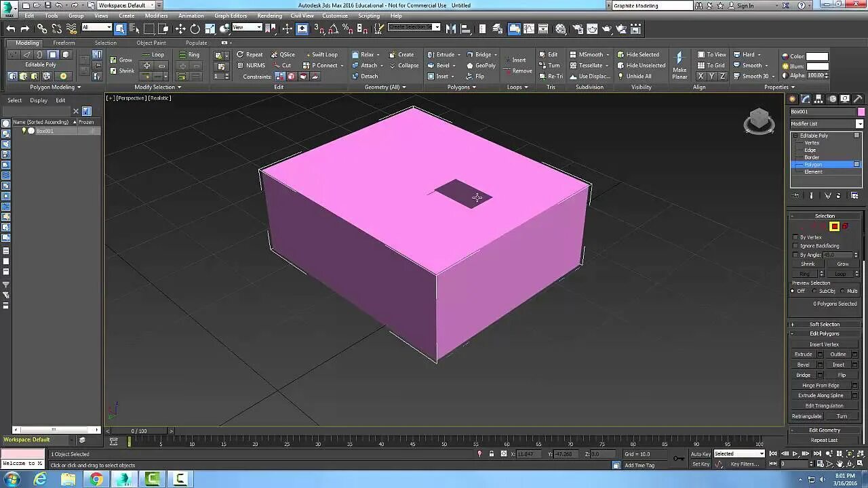The width and height of the screenshot is (868, 488).
Task: Select the Multi preview selection radio
Action: click(x=842, y=291)
